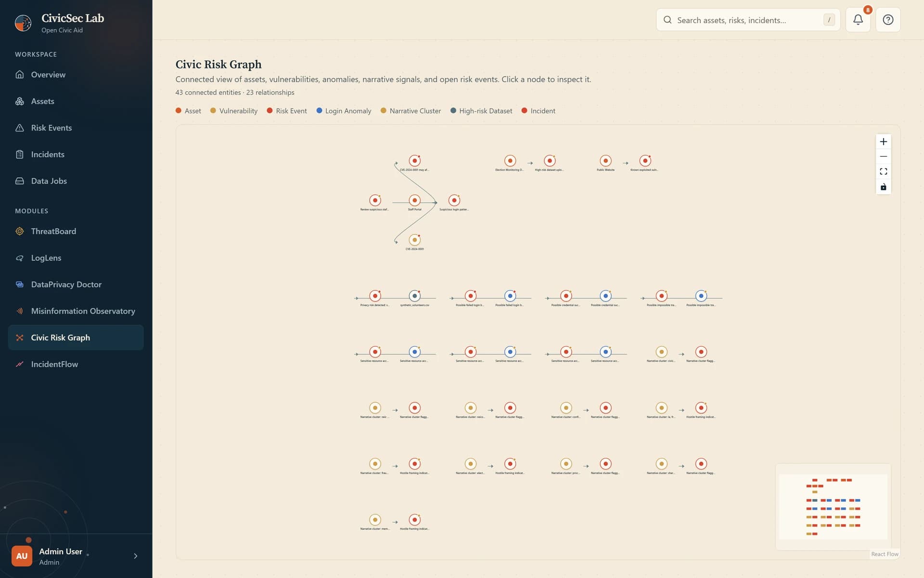924x578 pixels.
Task: Click the AU user avatar
Action: [x=22, y=556]
